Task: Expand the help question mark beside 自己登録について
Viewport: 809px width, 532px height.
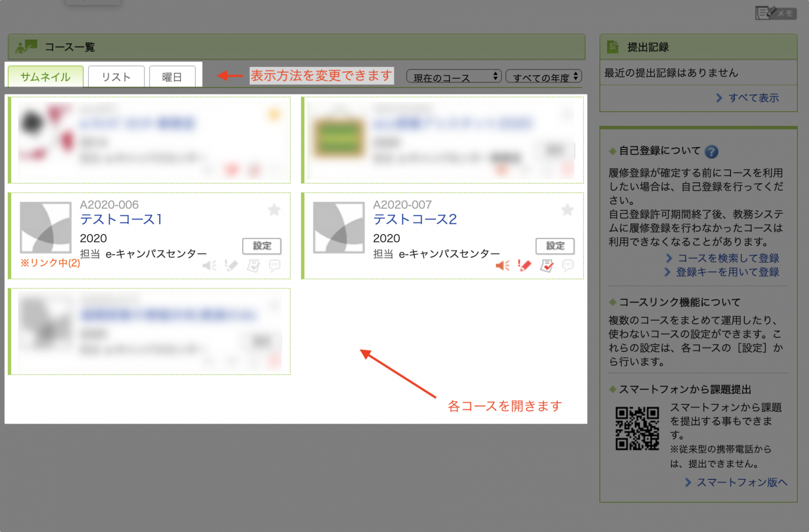Action: (712, 152)
